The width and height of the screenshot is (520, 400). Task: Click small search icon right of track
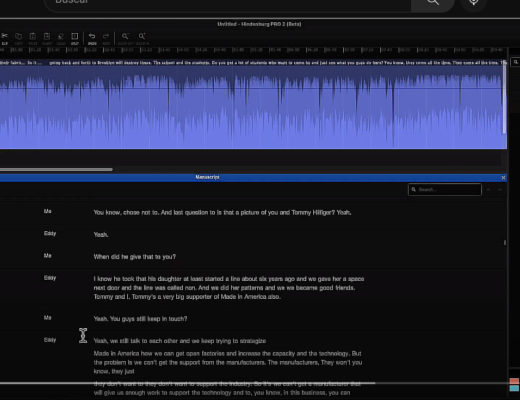(516, 62)
